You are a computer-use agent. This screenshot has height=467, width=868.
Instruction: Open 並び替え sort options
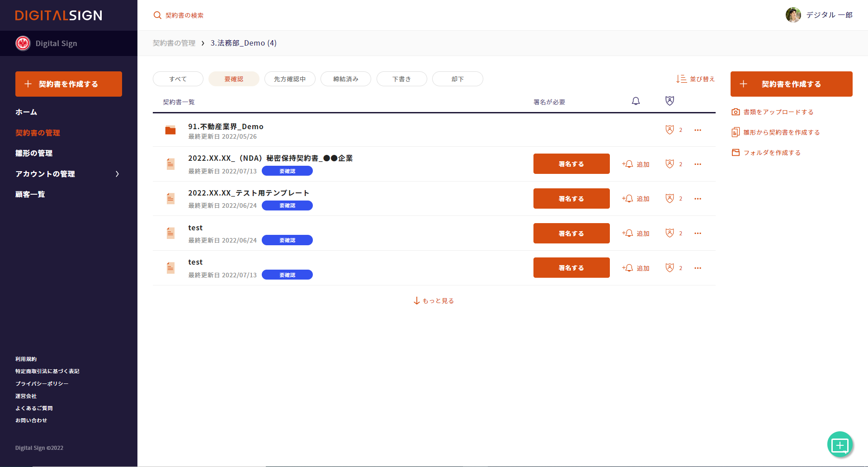(x=695, y=79)
